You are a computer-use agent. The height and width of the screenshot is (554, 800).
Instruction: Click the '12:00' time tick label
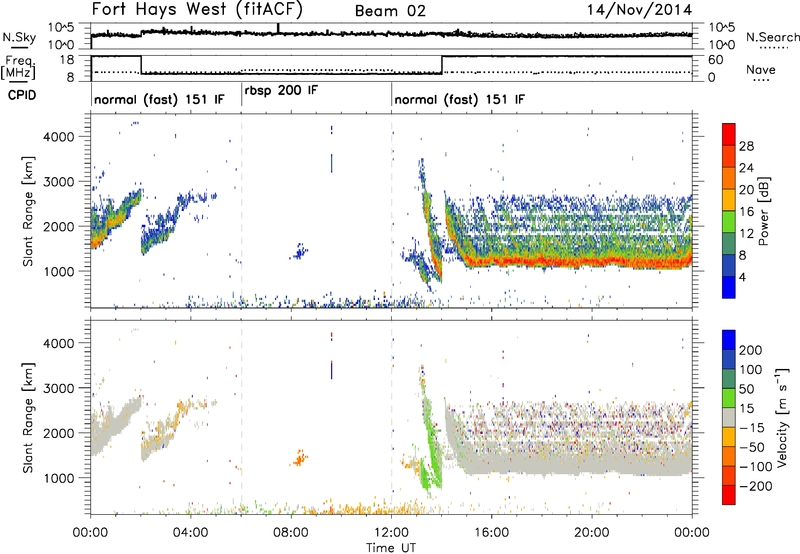391,533
